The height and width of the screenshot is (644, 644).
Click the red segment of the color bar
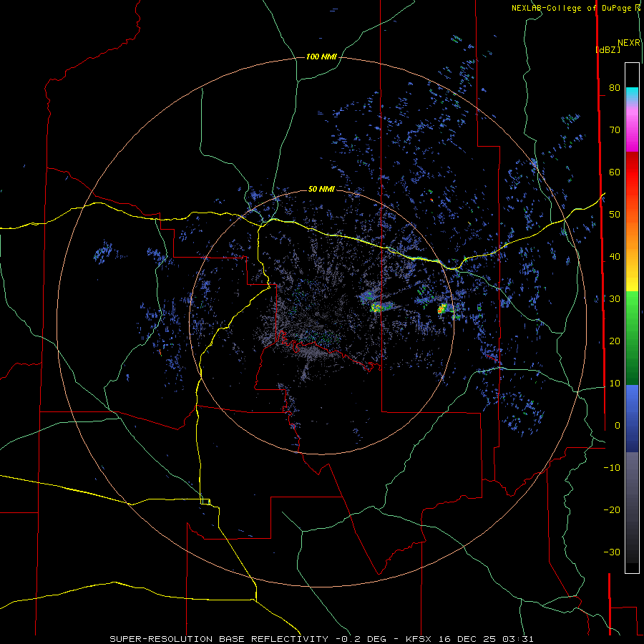(632, 172)
